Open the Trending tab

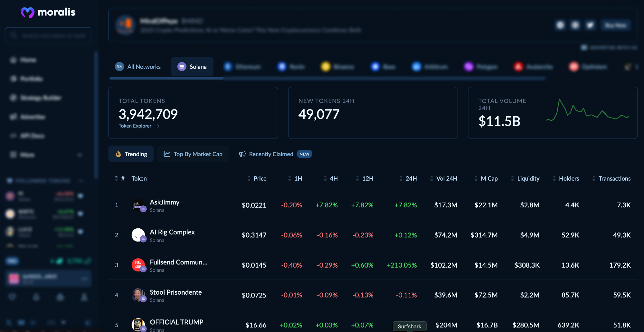point(131,154)
